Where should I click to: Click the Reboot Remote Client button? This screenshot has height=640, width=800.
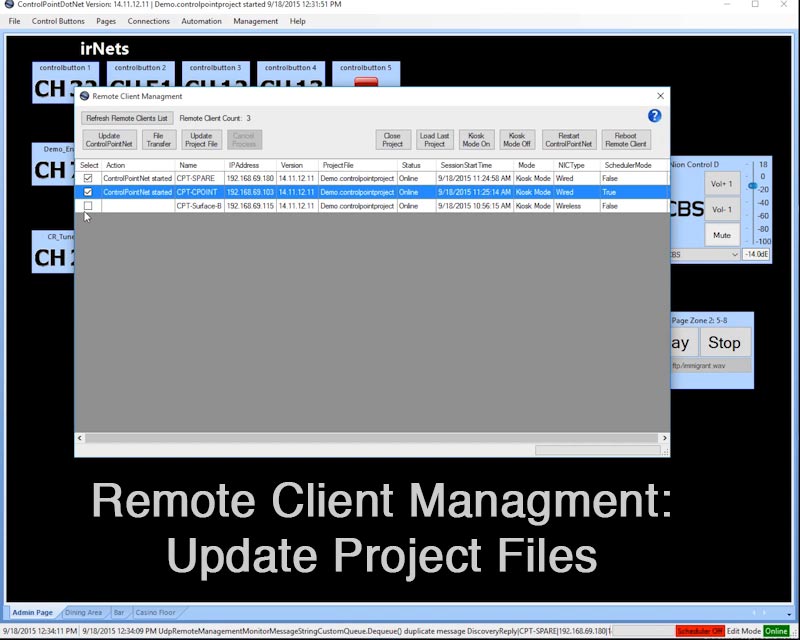(625, 140)
